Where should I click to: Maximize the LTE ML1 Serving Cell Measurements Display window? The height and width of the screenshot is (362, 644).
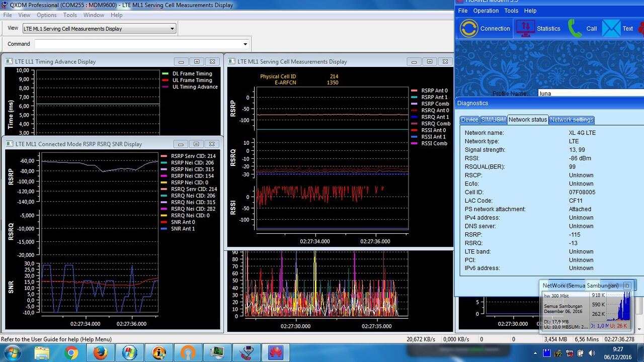(429, 61)
